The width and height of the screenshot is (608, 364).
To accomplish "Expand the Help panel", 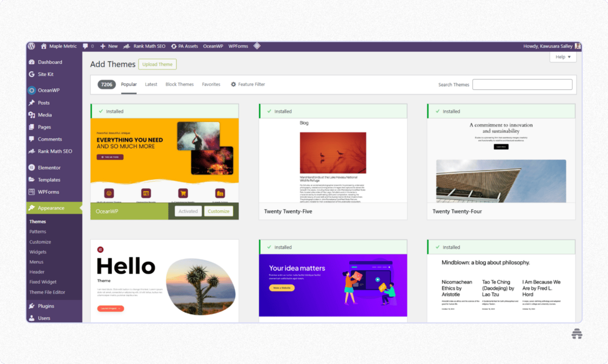I will [563, 56].
